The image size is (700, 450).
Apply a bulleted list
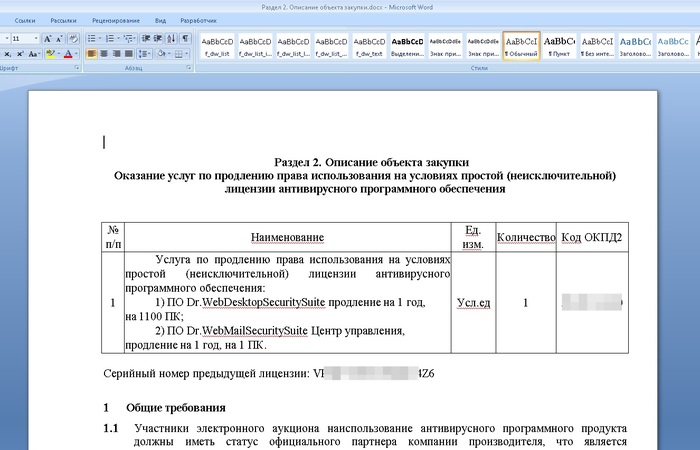(91, 38)
